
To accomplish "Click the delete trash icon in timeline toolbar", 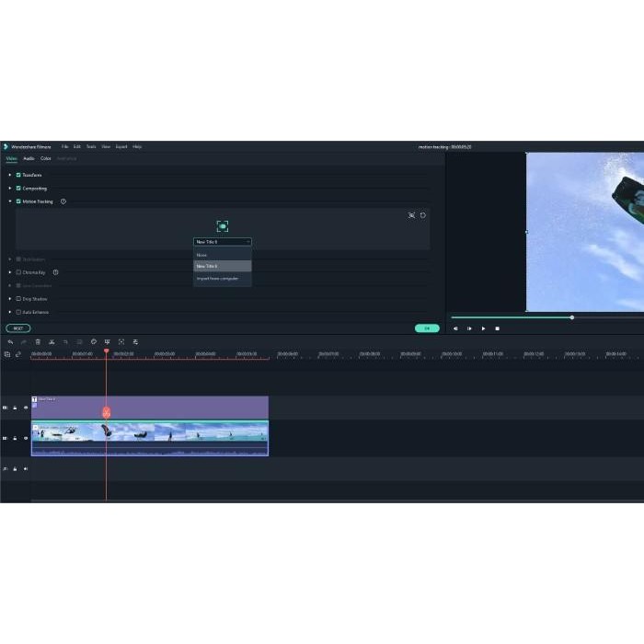I will click(x=38, y=341).
